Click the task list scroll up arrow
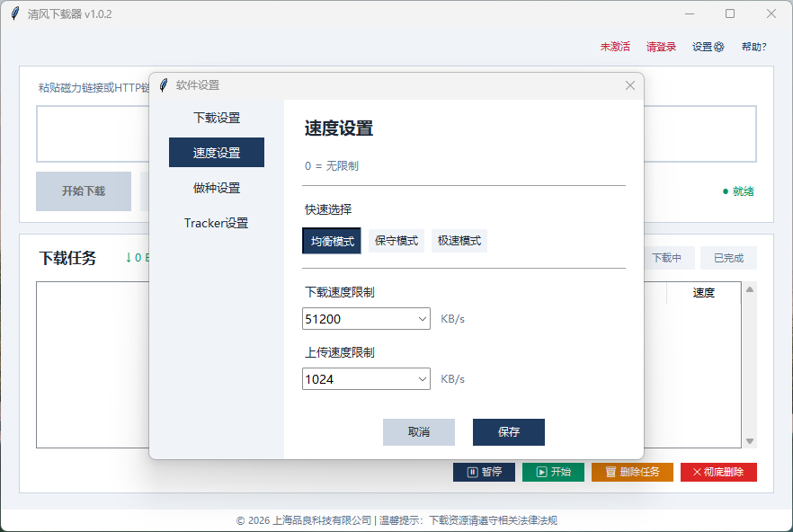793x532 pixels. 750,289
